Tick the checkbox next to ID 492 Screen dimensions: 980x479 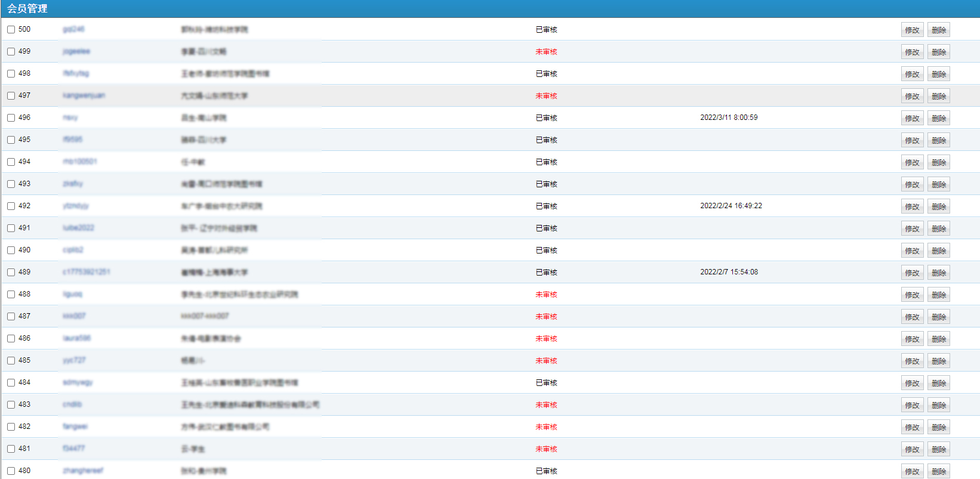click(11, 206)
